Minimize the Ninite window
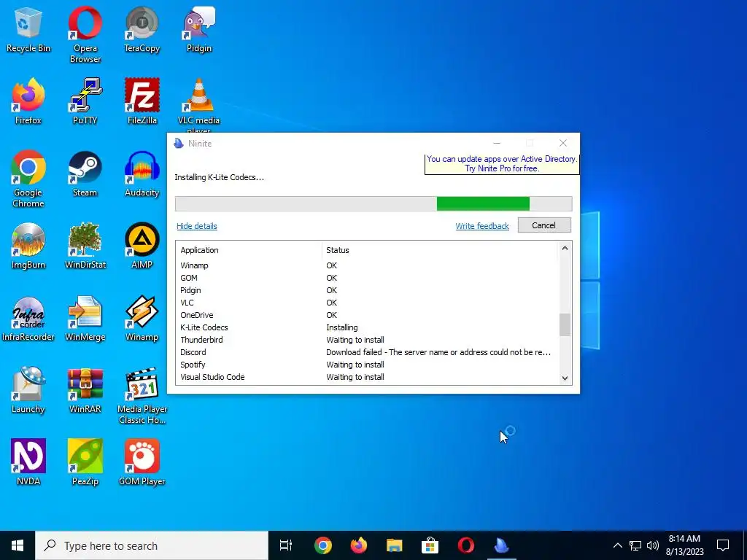Image resolution: width=747 pixels, height=560 pixels. 496,143
